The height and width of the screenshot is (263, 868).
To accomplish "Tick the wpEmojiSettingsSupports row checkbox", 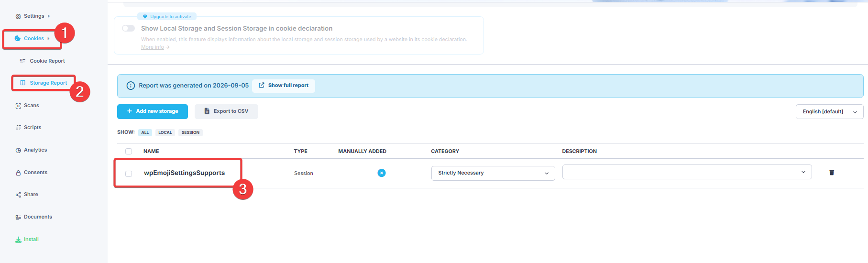I will click(x=129, y=174).
